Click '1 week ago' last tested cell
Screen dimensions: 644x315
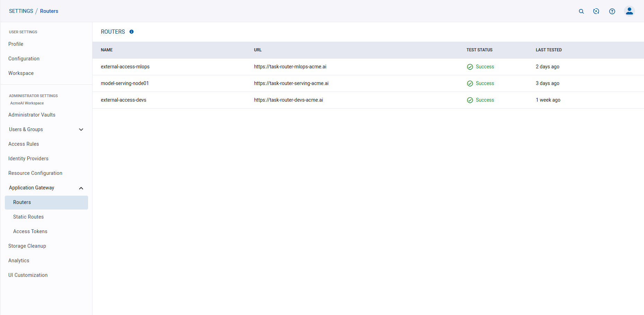pyautogui.click(x=548, y=100)
